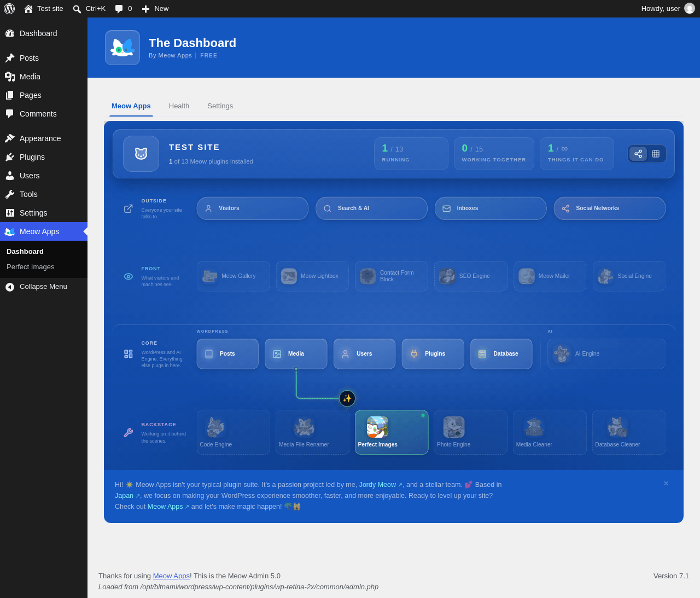Click the Things It Can Do stat
Image resolution: width=700 pixels, height=598 pixels.
[577, 154]
